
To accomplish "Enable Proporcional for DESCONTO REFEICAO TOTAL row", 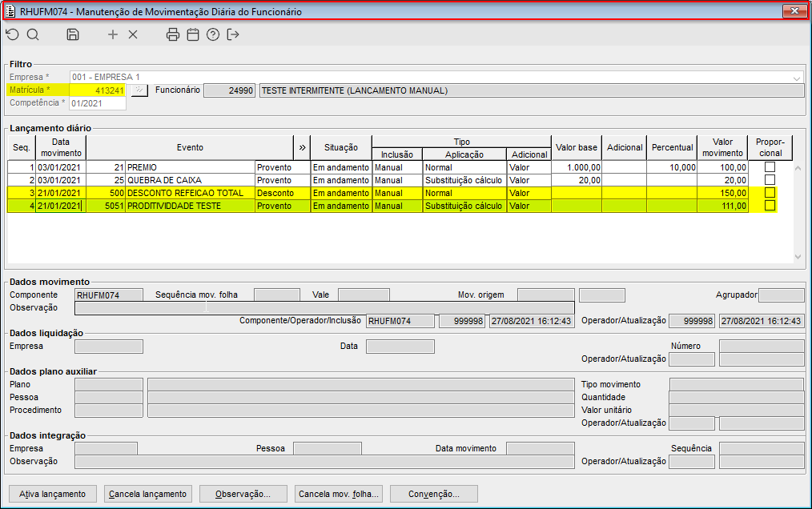I will [770, 193].
